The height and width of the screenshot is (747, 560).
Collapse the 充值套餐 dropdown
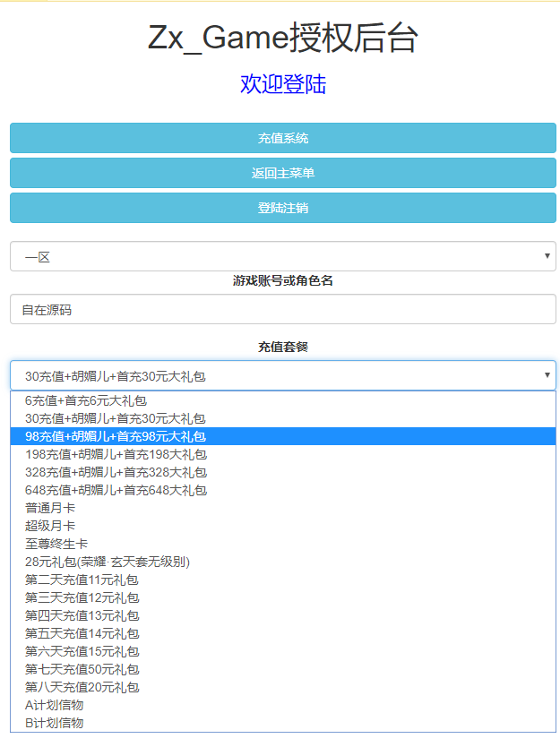pyautogui.click(x=282, y=376)
